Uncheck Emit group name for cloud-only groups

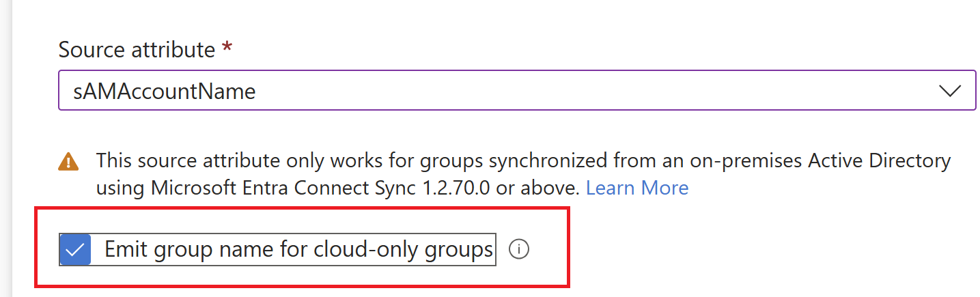click(x=75, y=250)
